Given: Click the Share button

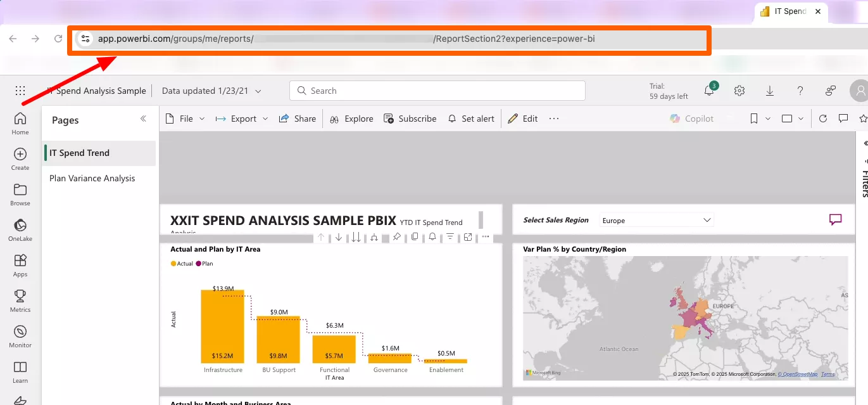Looking at the screenshot, I should pos(298,119).
